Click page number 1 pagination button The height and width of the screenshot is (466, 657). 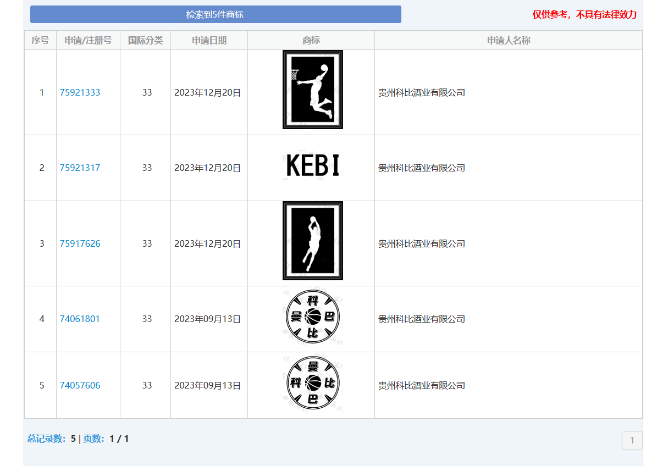click(x=632, y=440)
